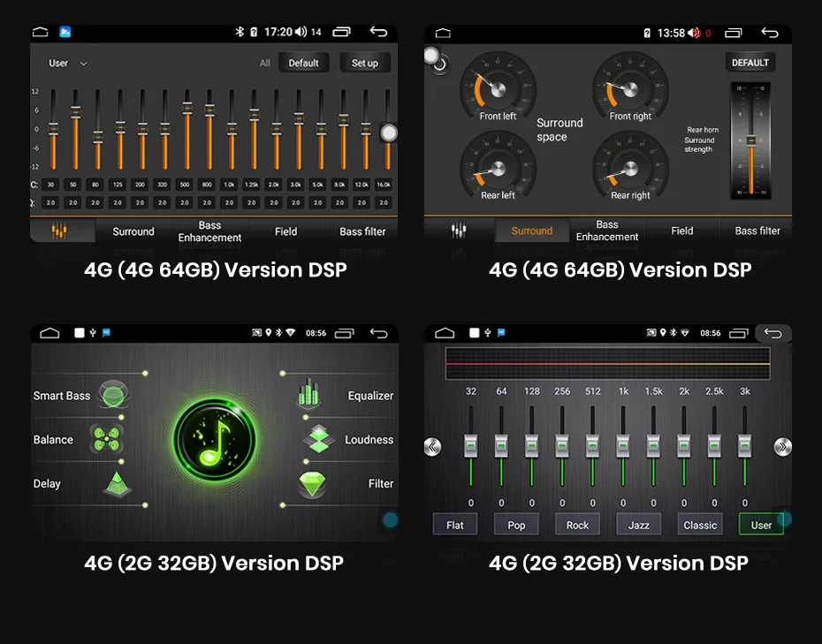Viewport: 822px width, 644px height.
Task: Click the 32 Hz band slider
Action: pos(471,445)
